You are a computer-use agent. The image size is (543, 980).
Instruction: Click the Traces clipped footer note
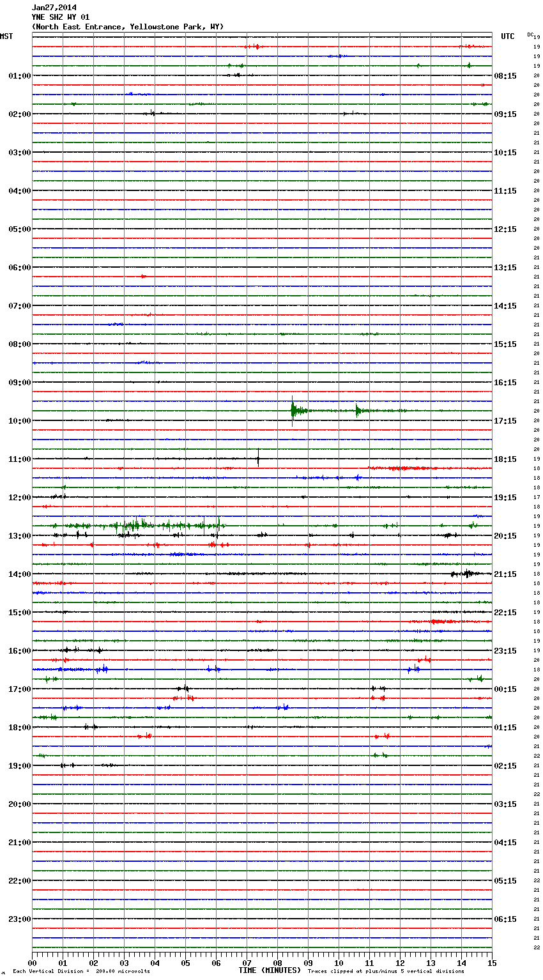click(x=386, y=972)
